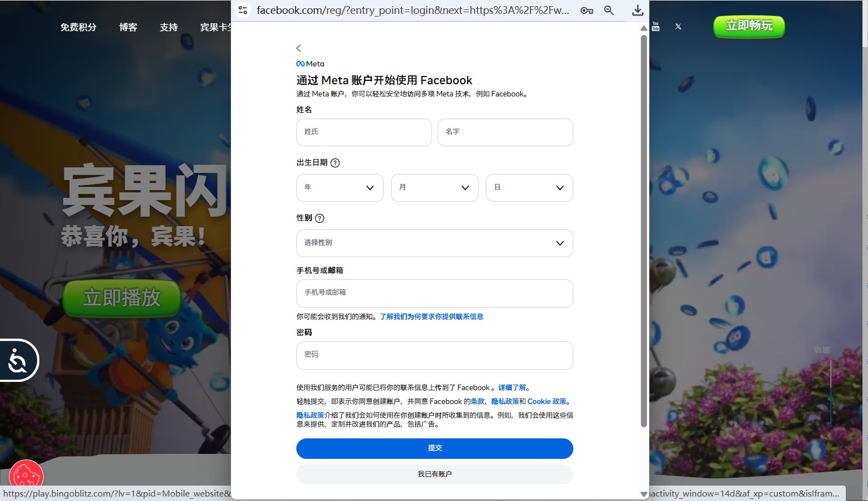Open 博客 menu on Bingo Blitz page
Screen dimensions: 868x501
point(128,27)
